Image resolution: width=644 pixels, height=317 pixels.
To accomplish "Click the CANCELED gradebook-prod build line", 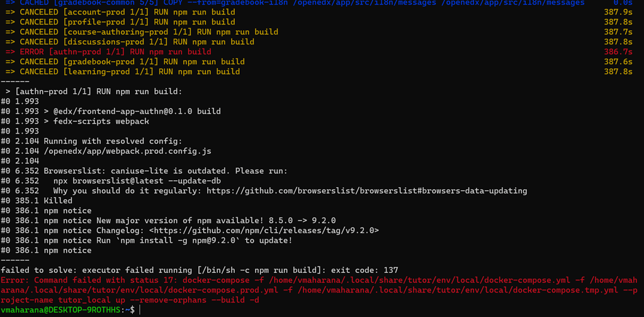I will coord(125,62).
